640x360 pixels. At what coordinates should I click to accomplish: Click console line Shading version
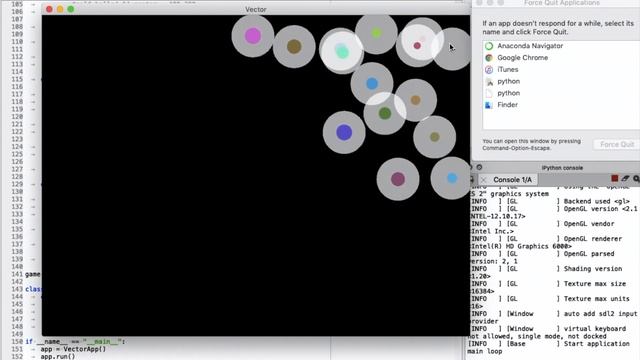tap(547, 269)
